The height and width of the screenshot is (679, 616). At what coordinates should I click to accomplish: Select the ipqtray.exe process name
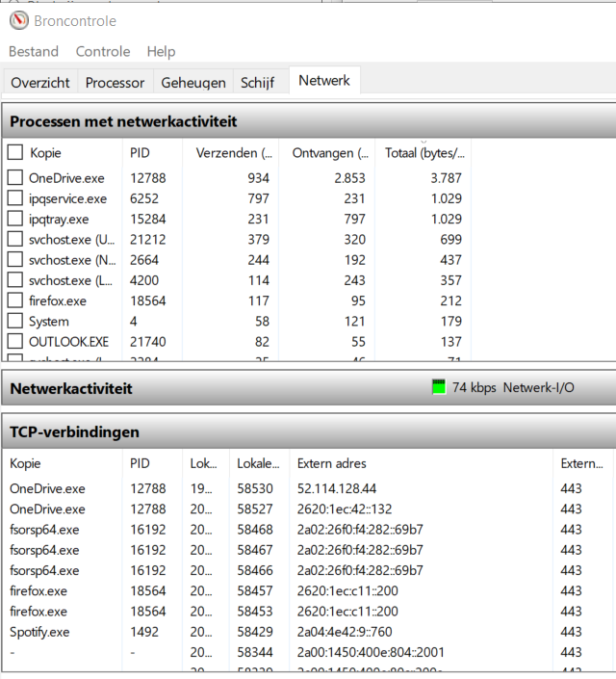pyautogui.click(x=59, y=220)
